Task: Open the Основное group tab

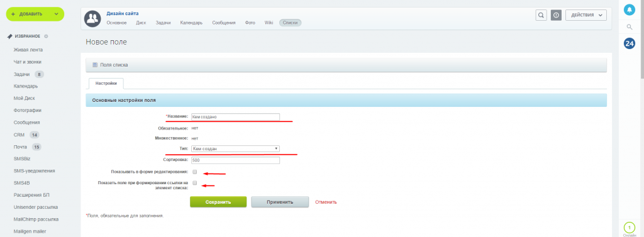Action: pos(116,23)
